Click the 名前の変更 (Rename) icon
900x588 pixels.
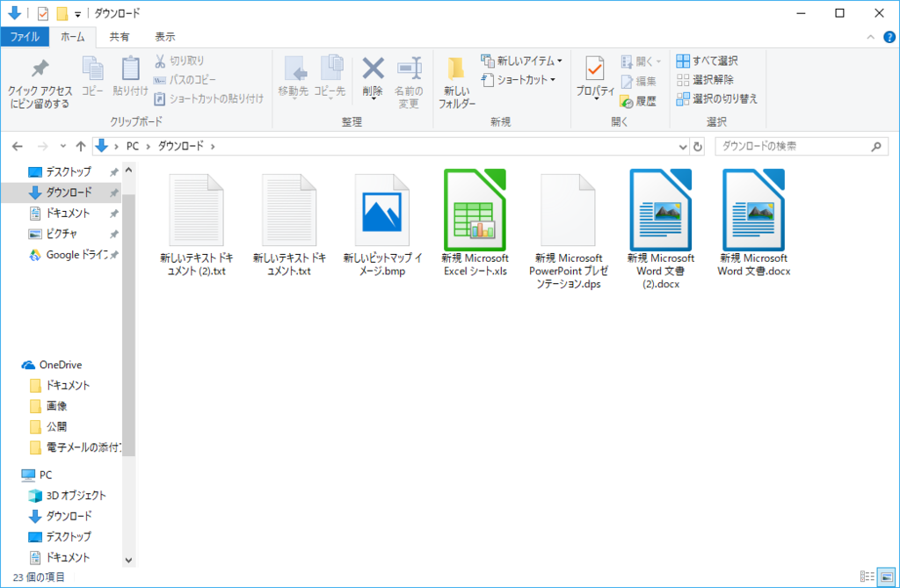point(408,80)
